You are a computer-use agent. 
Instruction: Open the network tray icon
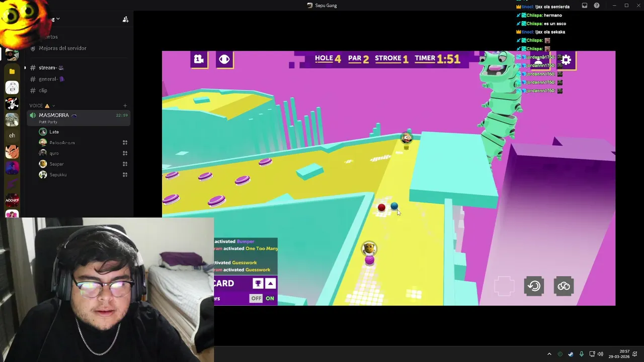(x=592, y=354)
